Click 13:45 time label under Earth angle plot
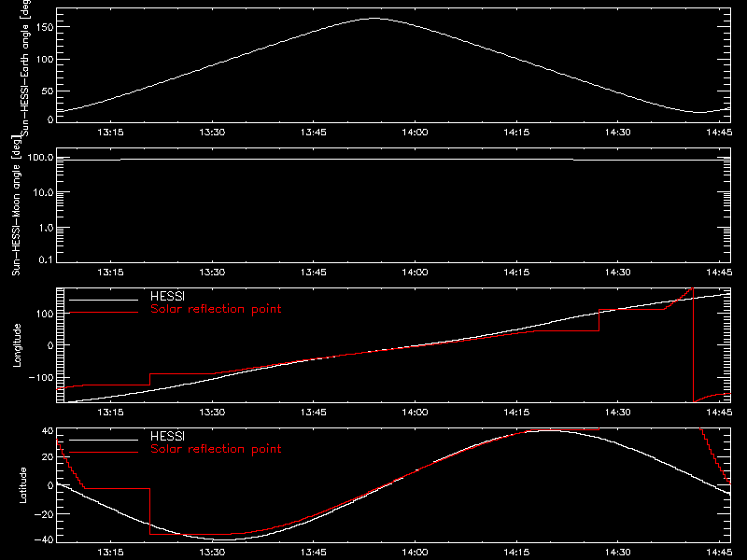This screenshot has height=560, width=747. tap(314, 133)
